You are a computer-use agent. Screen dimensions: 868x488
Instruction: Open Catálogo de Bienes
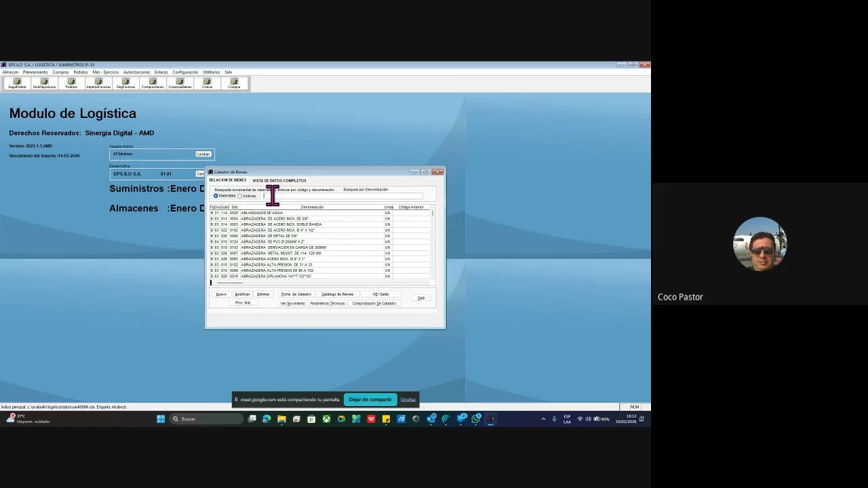[338, 294]
